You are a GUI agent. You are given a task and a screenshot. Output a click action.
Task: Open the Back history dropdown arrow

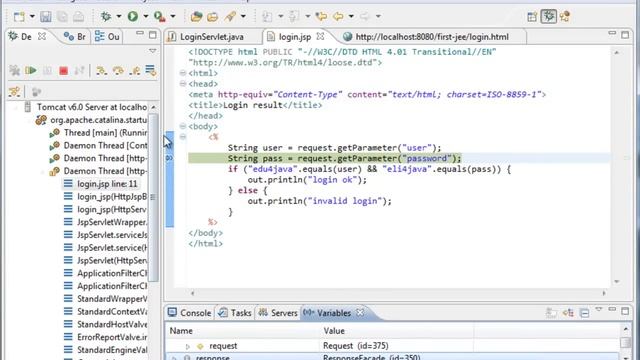coord(351,17)
